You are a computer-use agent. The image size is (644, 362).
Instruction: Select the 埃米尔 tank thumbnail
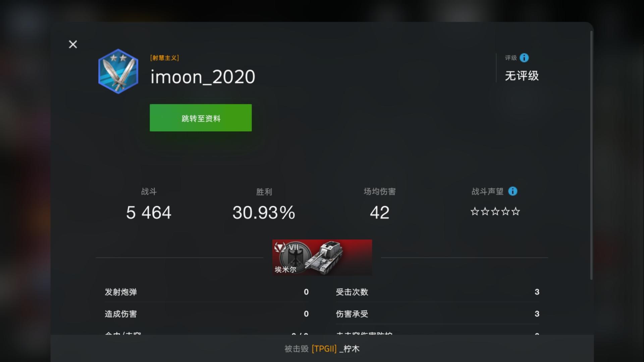point(322,257)
